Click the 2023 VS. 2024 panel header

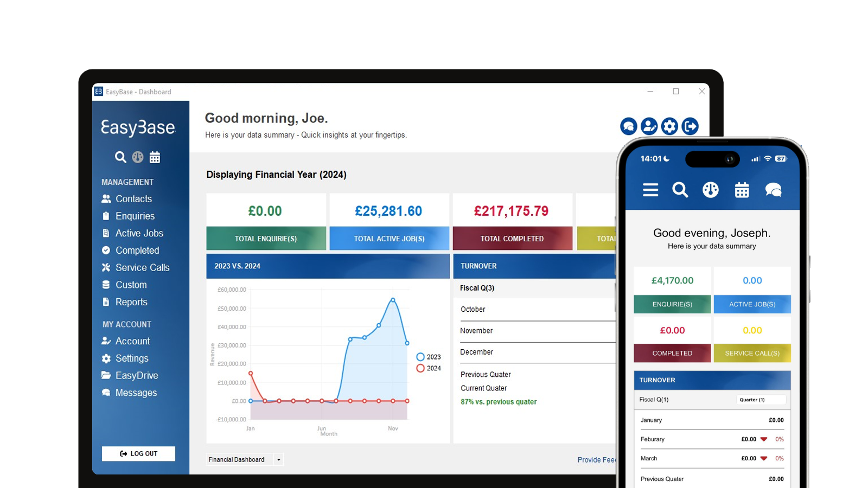tap(328, 266)
